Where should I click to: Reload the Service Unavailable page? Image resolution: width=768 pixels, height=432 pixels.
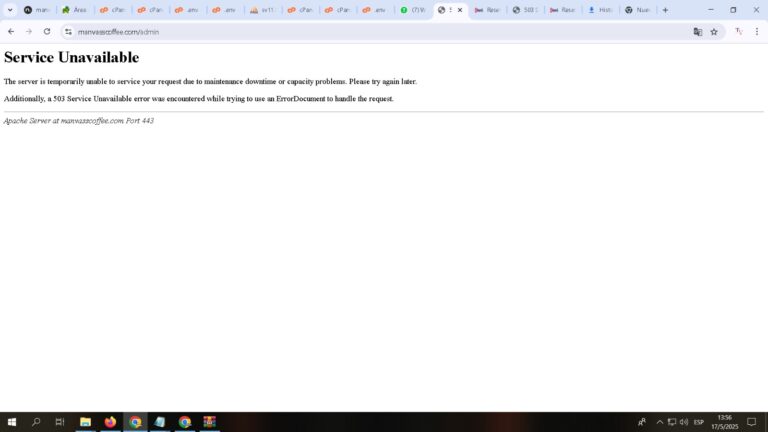tap(47, 31)
